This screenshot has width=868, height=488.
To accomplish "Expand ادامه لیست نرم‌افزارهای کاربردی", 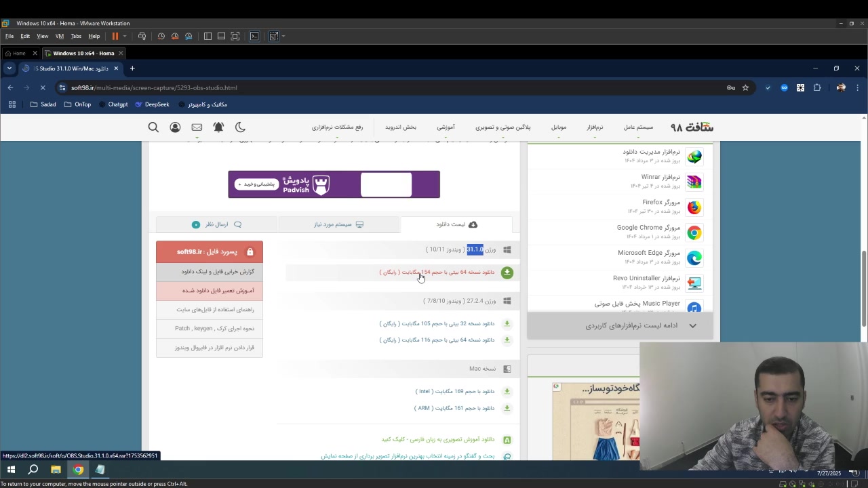I will 620,326.
